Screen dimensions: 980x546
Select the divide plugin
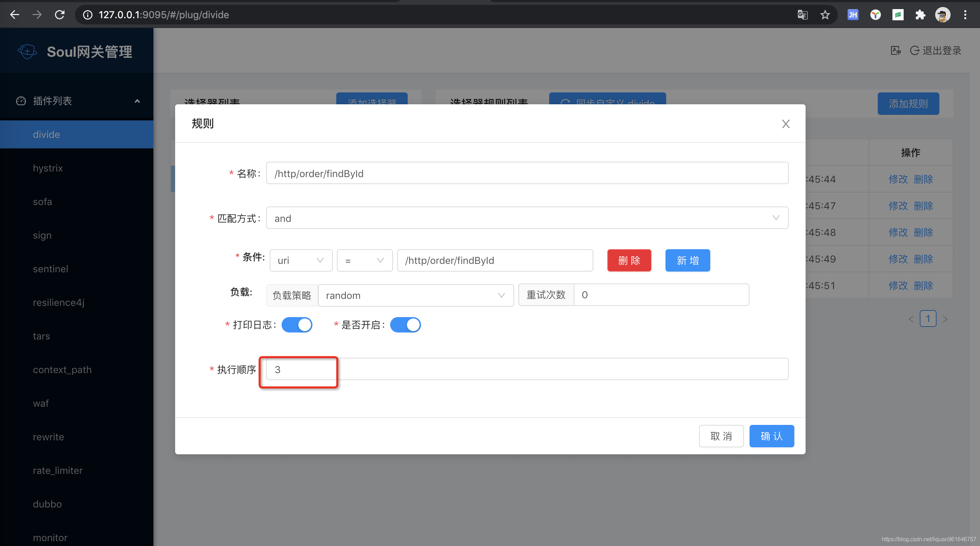pyautogui.click(x=76, y=134)
